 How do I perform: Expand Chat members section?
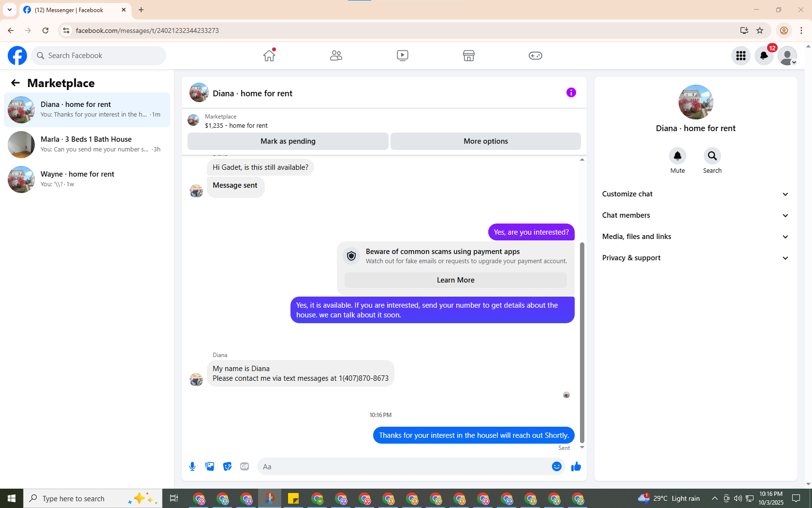click(696, 215)
